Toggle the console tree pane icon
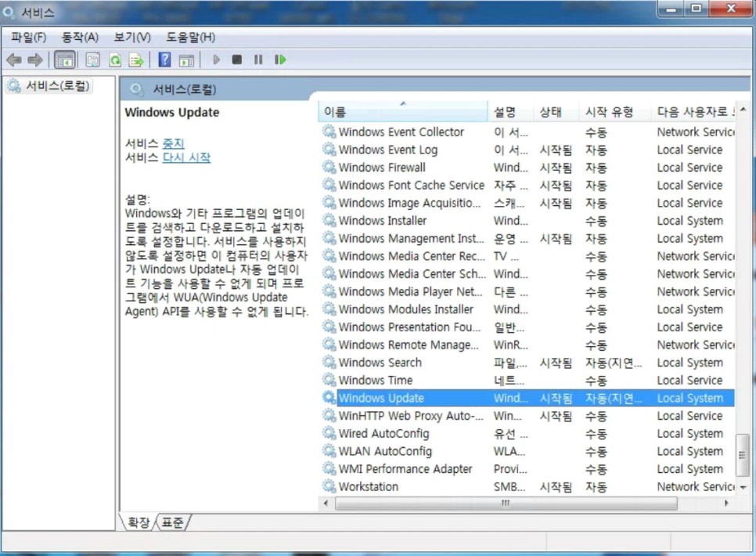Screen dimensions: 756x556 (65, 60)
